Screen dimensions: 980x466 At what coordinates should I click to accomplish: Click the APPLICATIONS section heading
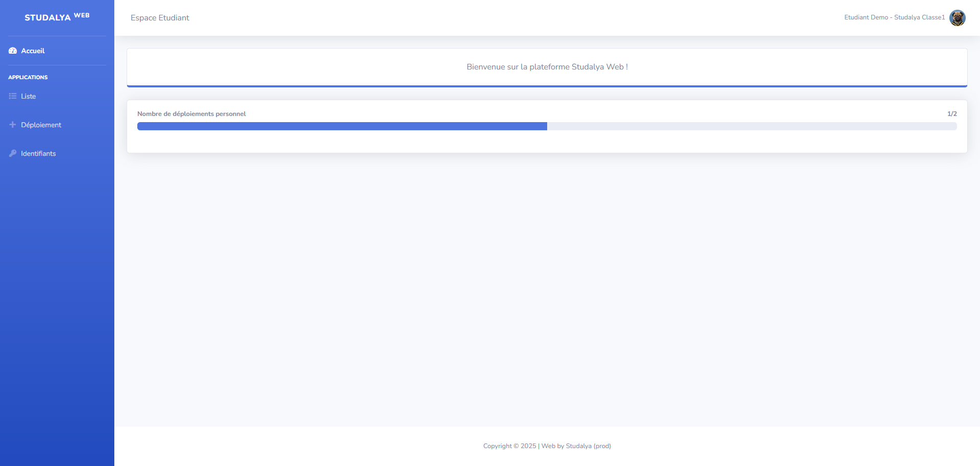(28, 77)
